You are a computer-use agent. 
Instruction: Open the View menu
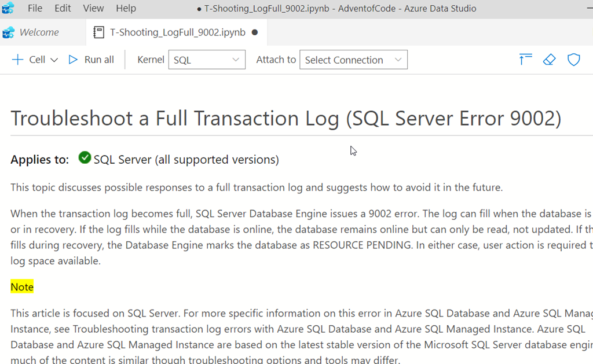click(93, 8)
